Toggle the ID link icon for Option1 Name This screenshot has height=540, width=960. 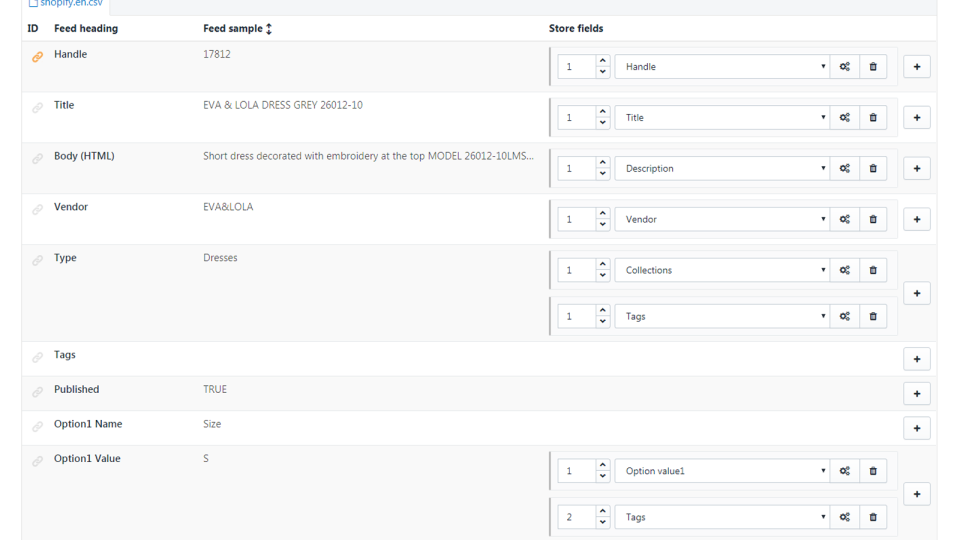click(x=37, y=426)
